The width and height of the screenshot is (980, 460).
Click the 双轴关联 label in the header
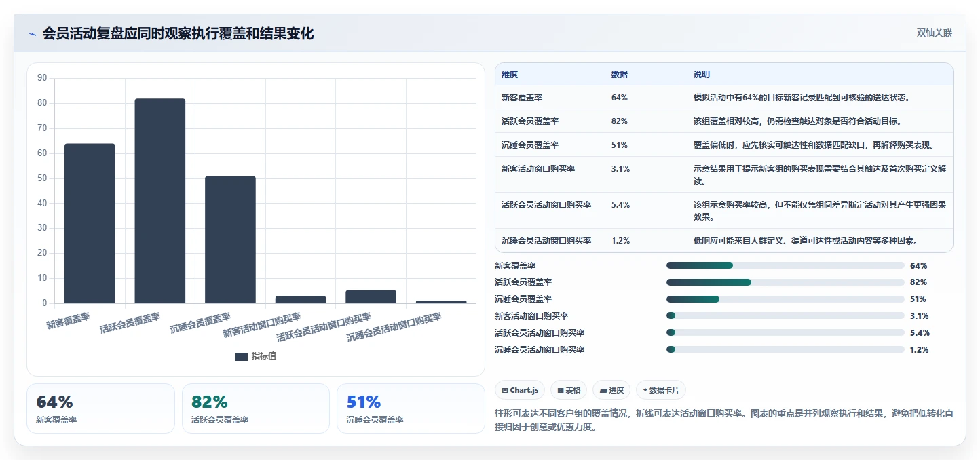(935, 33)
